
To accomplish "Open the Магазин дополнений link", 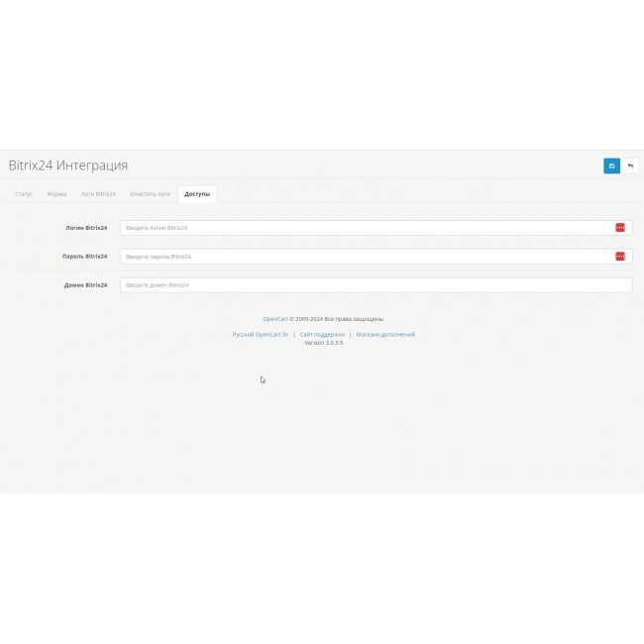I will (385, 335).
